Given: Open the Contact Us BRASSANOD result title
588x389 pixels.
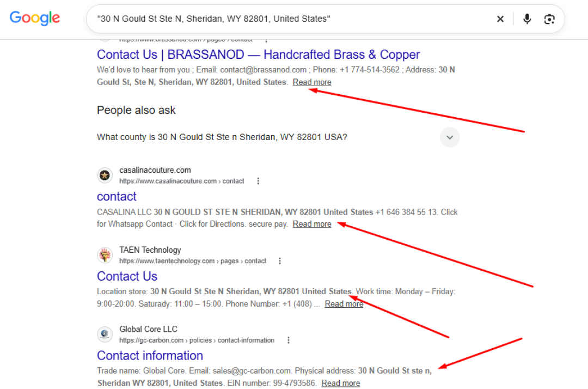Looking at the screenshot, I should pyautogui.click(x=259, y=55).
